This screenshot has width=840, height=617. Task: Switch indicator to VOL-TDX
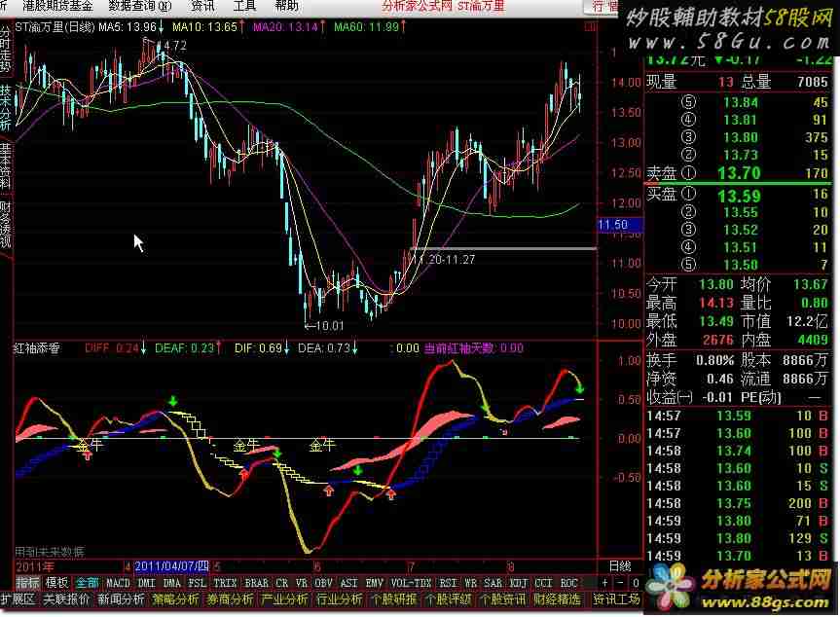[411, 583]
